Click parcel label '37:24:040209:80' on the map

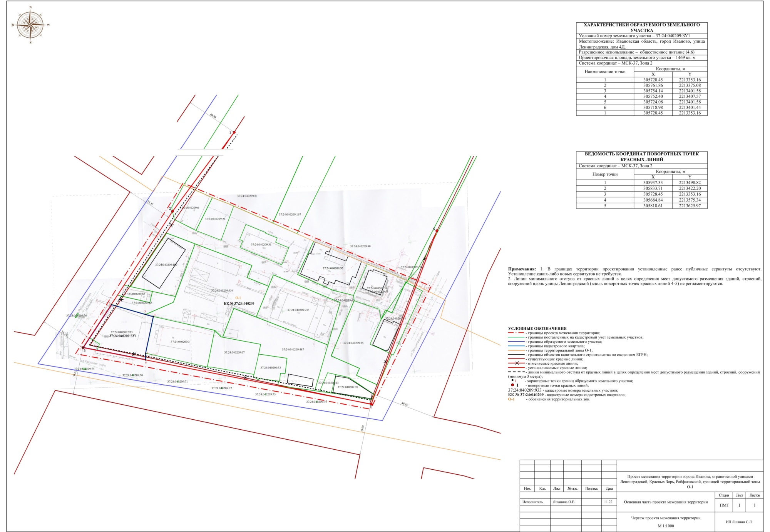click(360, 246)
